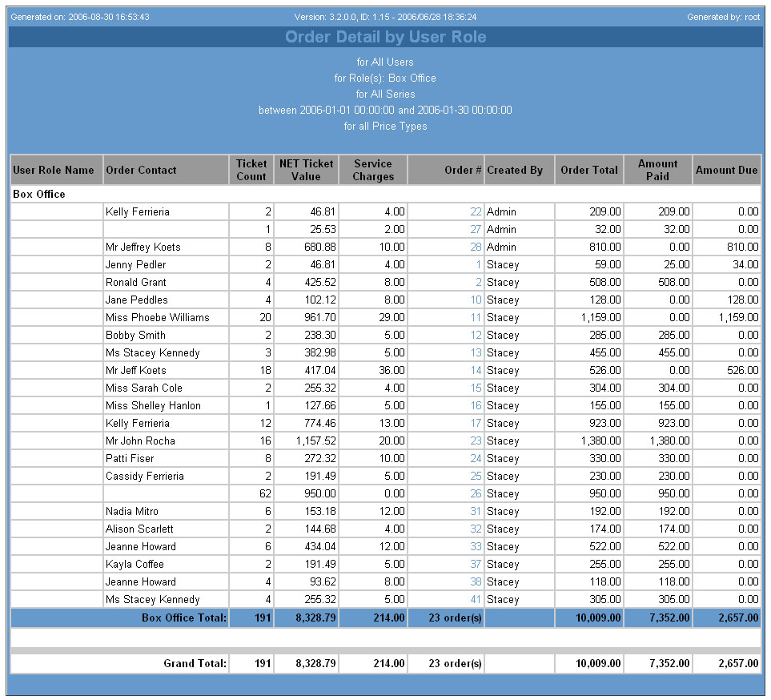
Task: Click Bobby Smith contact name
Action: tap(136, 336)
